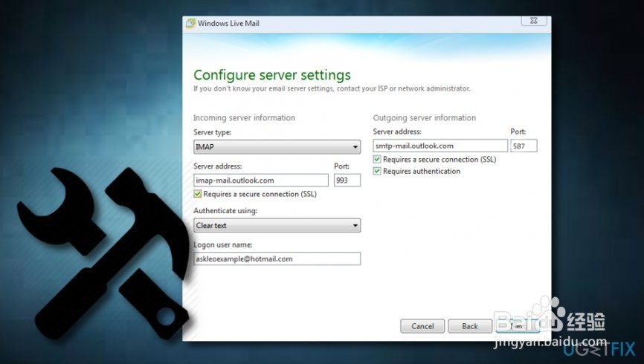The image size is (644, 364).
Task: Click the Windows Live Mail title icon
Action: [x=190, y=23]
